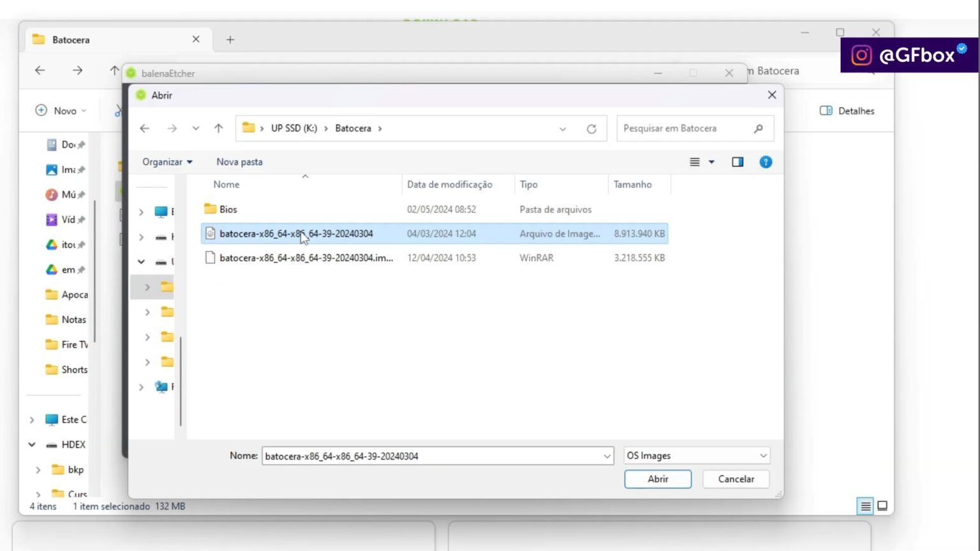This screenshot has height=551, width=980.
Task: Switch to compact view via bottom-right status icon
Action: pos(882,506)
